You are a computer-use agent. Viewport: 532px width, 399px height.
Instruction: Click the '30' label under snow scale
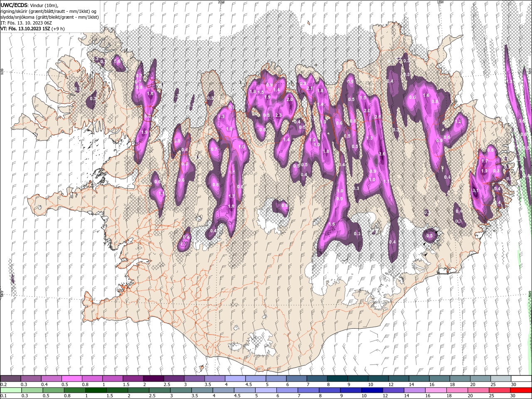click(514, 384)
